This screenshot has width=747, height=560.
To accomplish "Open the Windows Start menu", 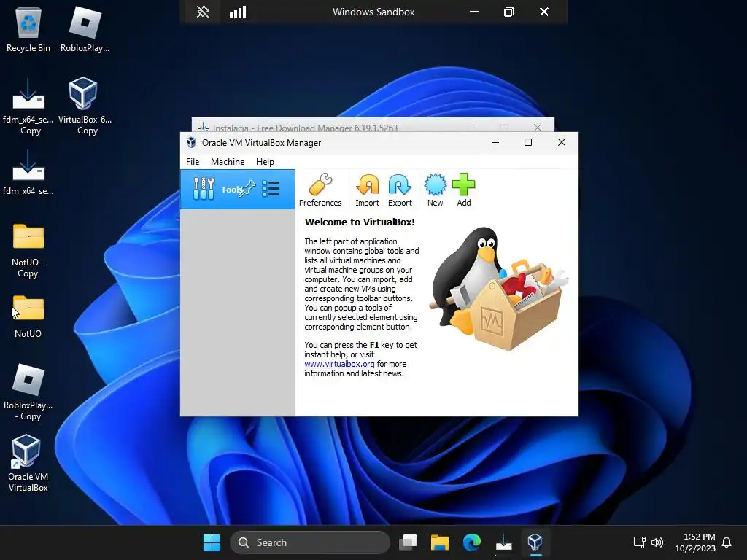I will click(212, 542).
